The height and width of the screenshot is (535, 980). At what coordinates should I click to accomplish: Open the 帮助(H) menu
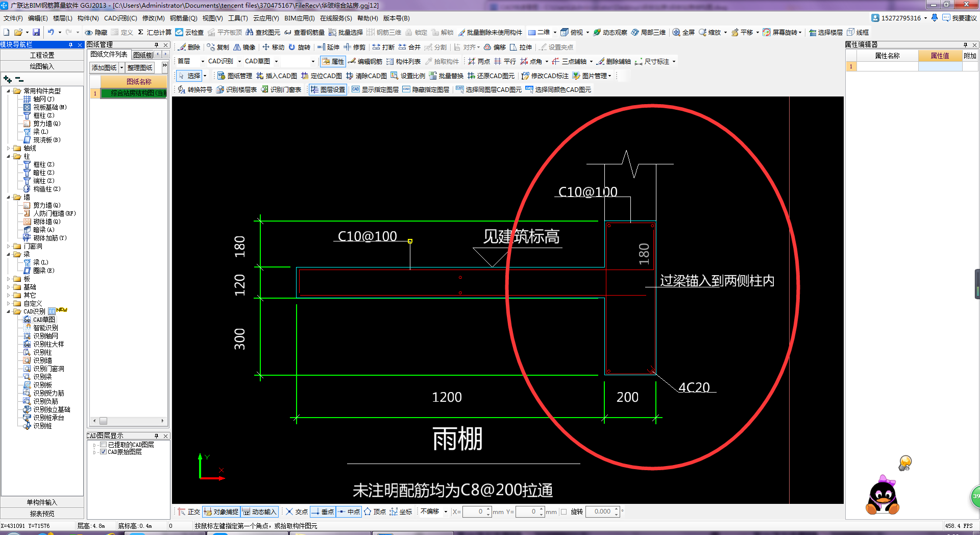(367, 18)
